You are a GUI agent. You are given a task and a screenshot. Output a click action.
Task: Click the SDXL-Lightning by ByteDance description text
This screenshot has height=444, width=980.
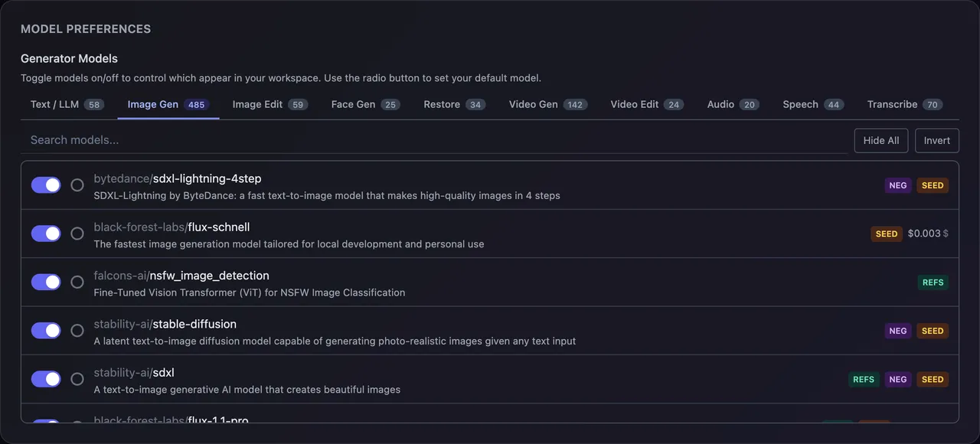tap(327, 196)
